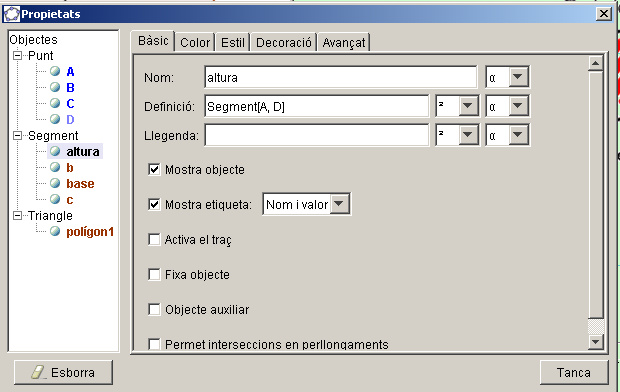Select point D in the object tree
The width and height of the screenshot is (620, 392).
point(70,119)
